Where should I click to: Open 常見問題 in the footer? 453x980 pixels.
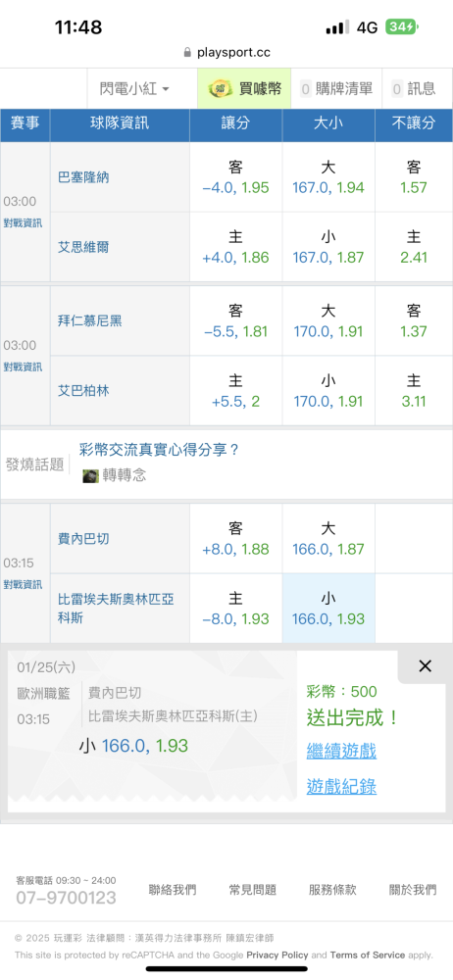pyautogui.click(x=253, y=890)
